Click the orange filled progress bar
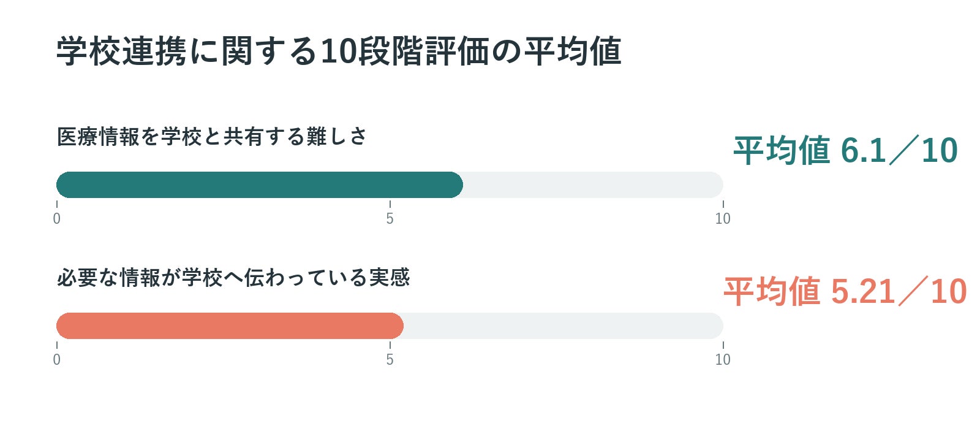The width and height of the screenshot is (980, 423). 230,326
